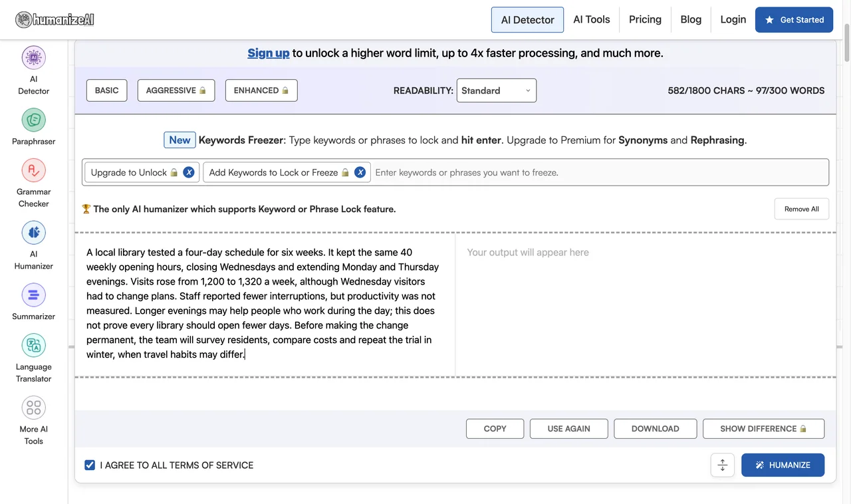
Task: Open the AI Humanizer sidebar icon
Action: tap(33, 233)
